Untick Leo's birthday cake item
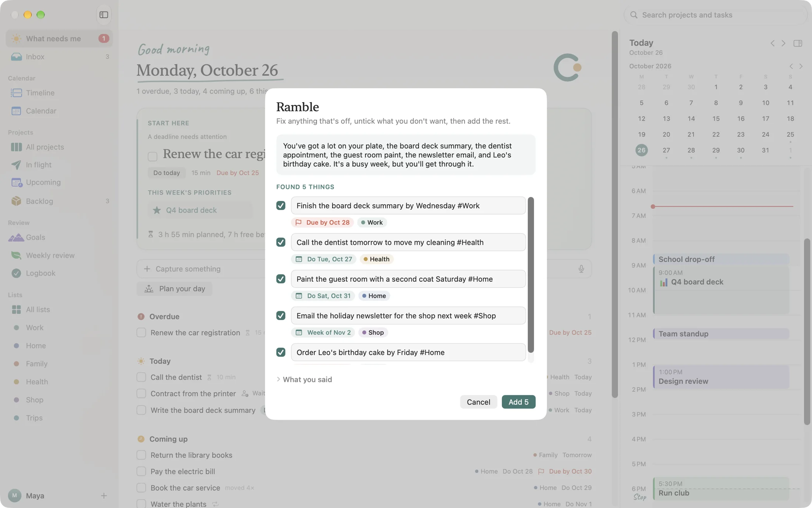812x508 pixels. 281,352
